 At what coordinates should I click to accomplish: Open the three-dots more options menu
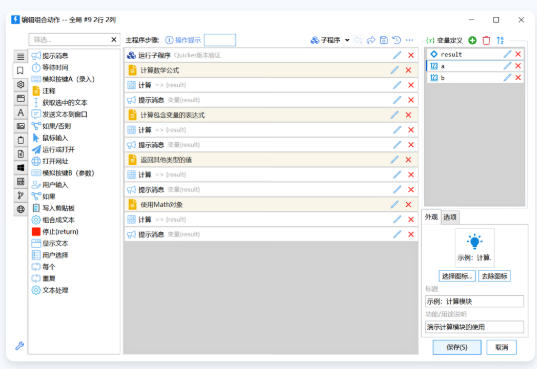[410, 40]
